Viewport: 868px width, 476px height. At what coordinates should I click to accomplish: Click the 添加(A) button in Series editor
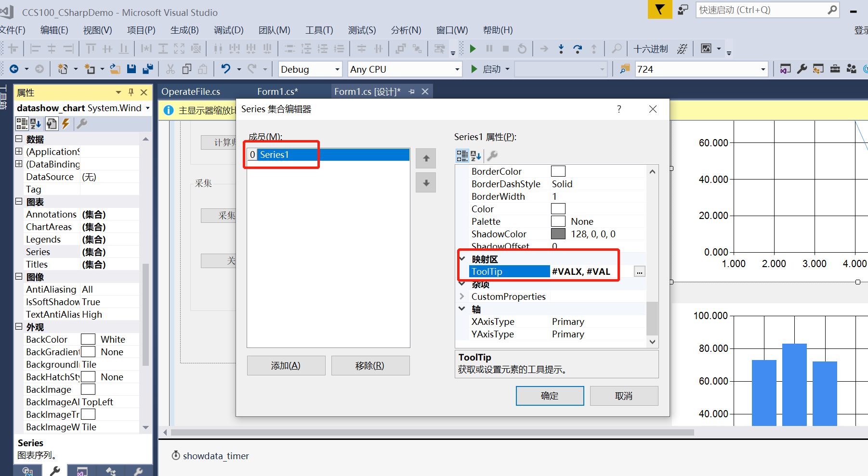(x=286, y=365)
